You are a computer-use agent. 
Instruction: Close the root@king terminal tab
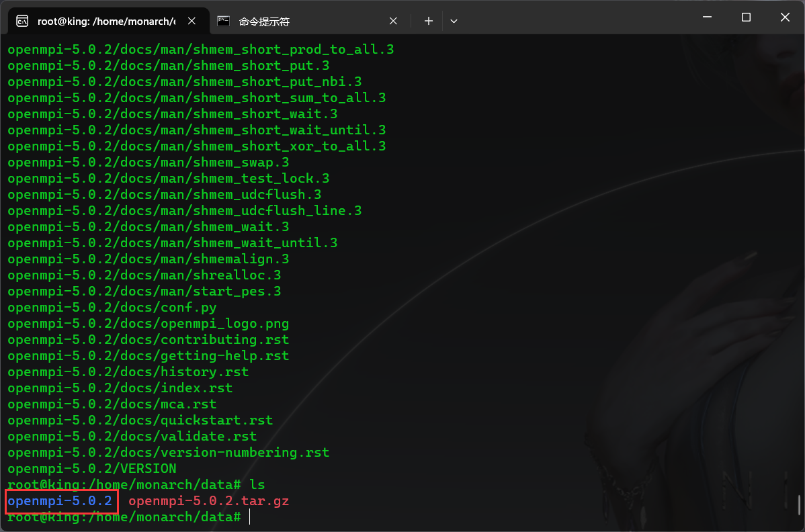click(192, 21)
